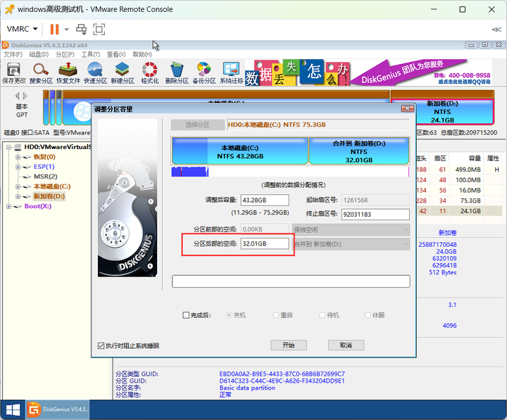Screen dimensions: 507x420
Task: Select Boot(X:) in the disk tree
Action: click(x=38, y=206)
